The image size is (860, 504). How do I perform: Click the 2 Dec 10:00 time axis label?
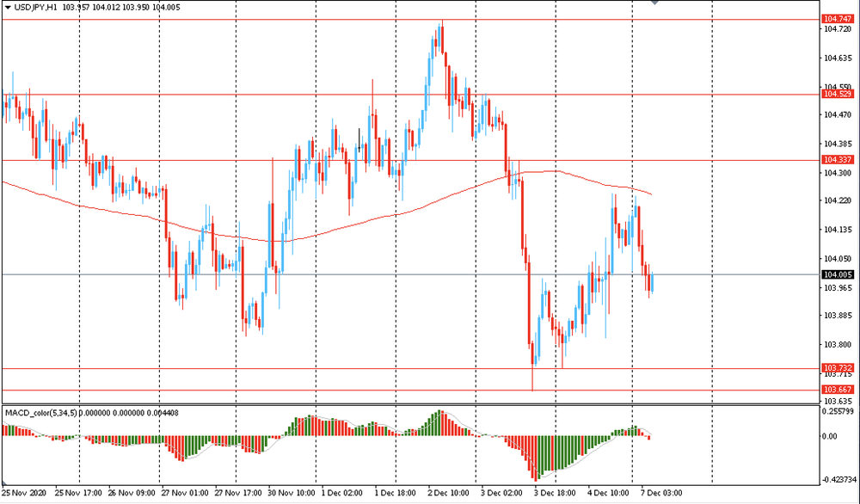point(449,493)
